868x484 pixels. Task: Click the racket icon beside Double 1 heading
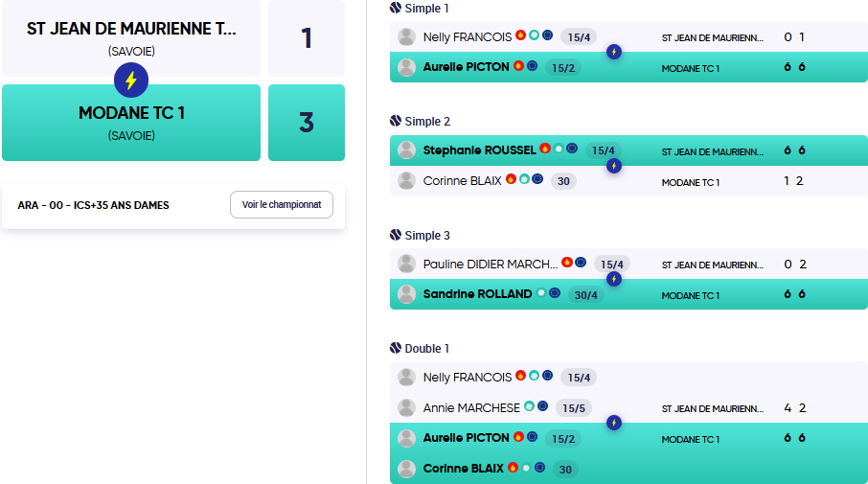click(x=396, y=348)
